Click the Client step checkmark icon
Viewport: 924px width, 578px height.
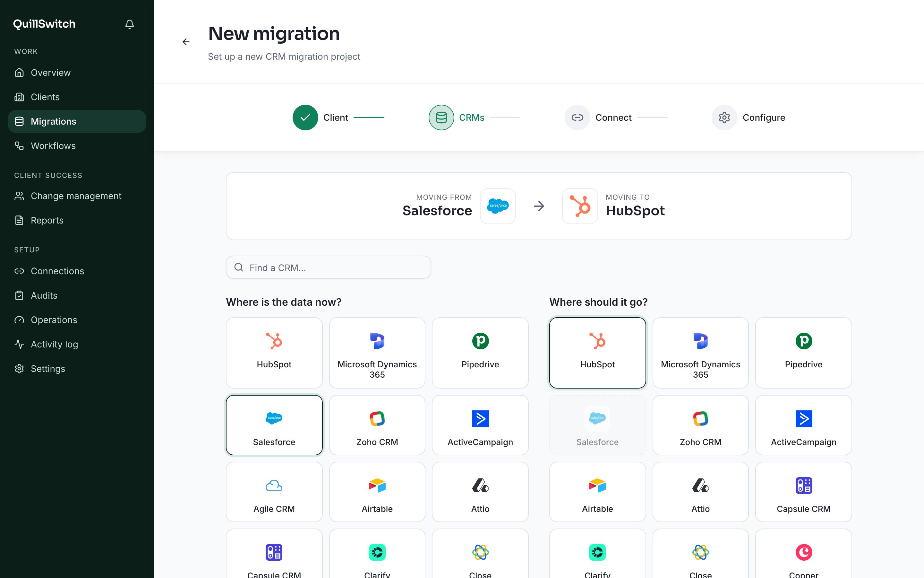[x=305, y=117]
